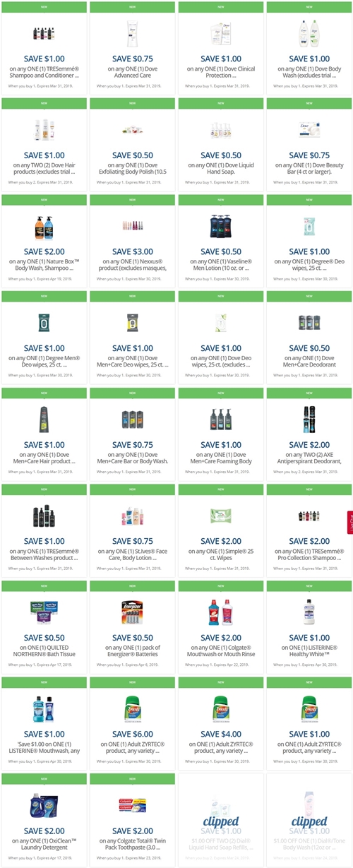
Task: Open the TRESemmé Shampoo and Conditioner coupon image
Action: (44, 33)
